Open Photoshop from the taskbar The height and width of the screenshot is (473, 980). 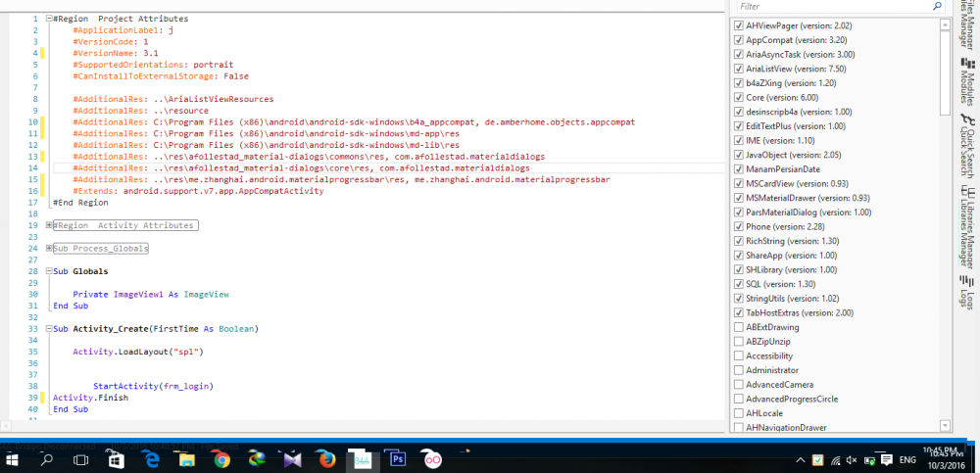(x=398, y=458)
